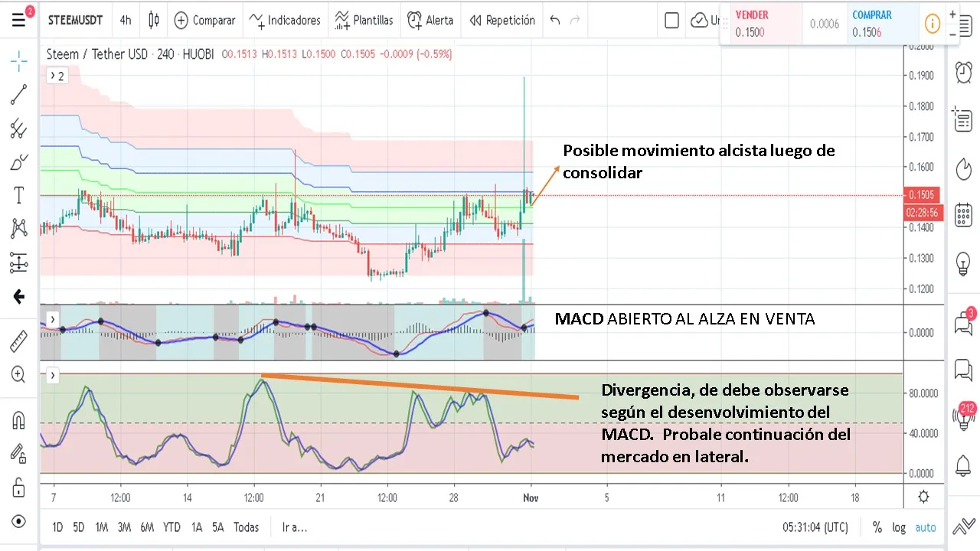Toggle the percent scale
The image size is (980, 551).
click(877, 527)
